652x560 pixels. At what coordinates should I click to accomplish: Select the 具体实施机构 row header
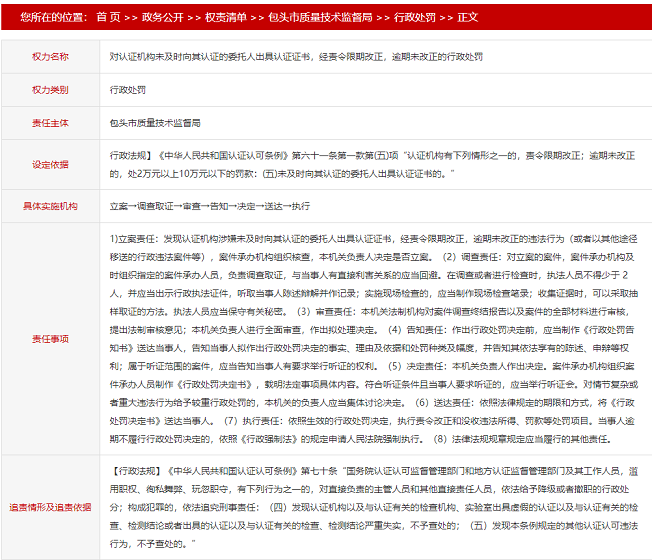click(50, 206)
